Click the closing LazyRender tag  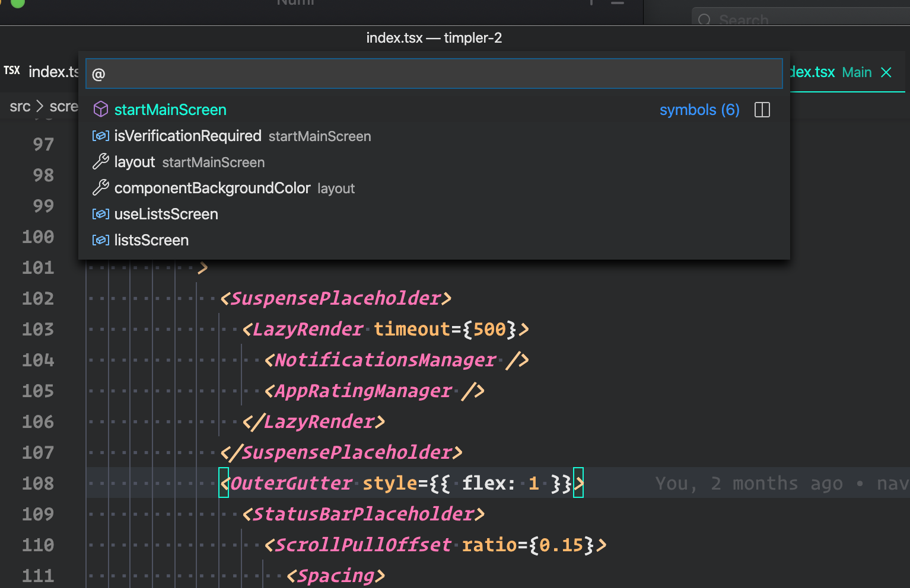tap(314, 421)
